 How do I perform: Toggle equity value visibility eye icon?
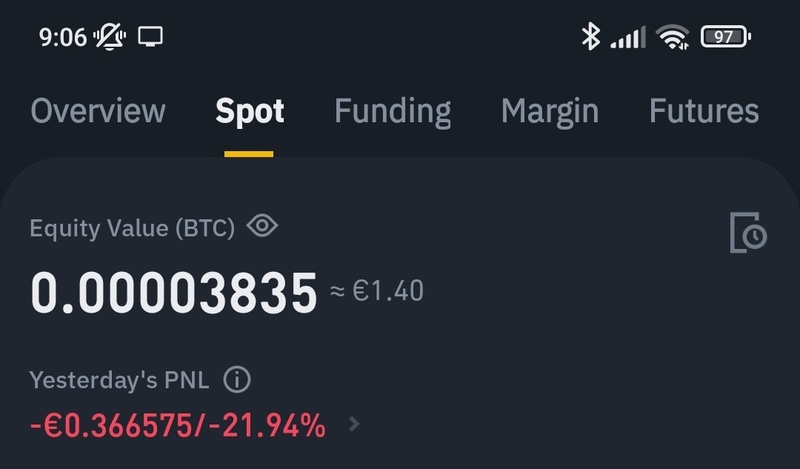[262, 226]
